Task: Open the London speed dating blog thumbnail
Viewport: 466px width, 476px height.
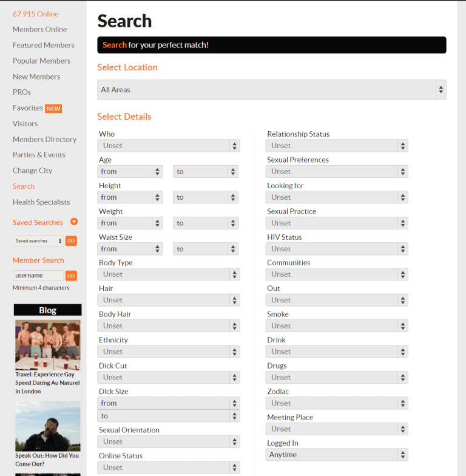Action: click(47, 344)
